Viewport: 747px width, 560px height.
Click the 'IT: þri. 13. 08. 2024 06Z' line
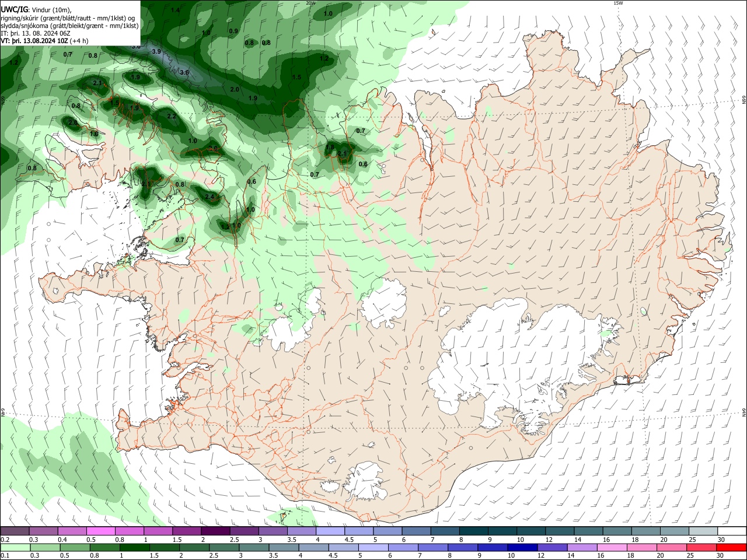click(x=36, y=33)
